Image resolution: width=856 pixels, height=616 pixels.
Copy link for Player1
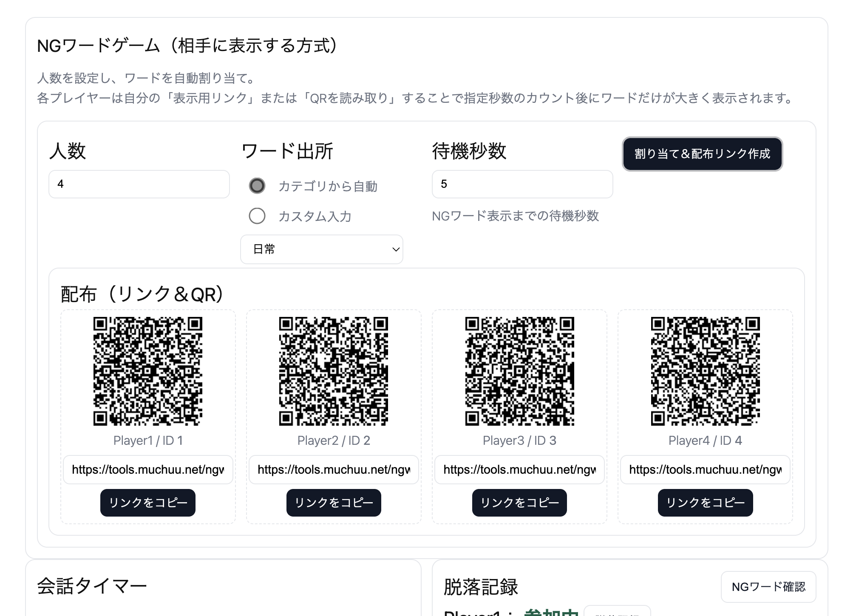pos(148,503)
